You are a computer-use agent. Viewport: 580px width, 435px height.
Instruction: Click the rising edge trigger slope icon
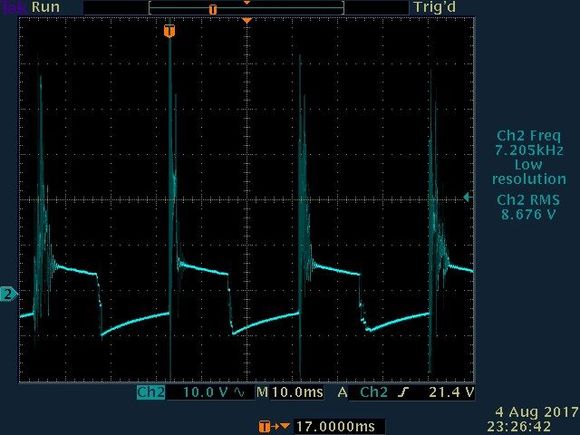click(404, 392)
